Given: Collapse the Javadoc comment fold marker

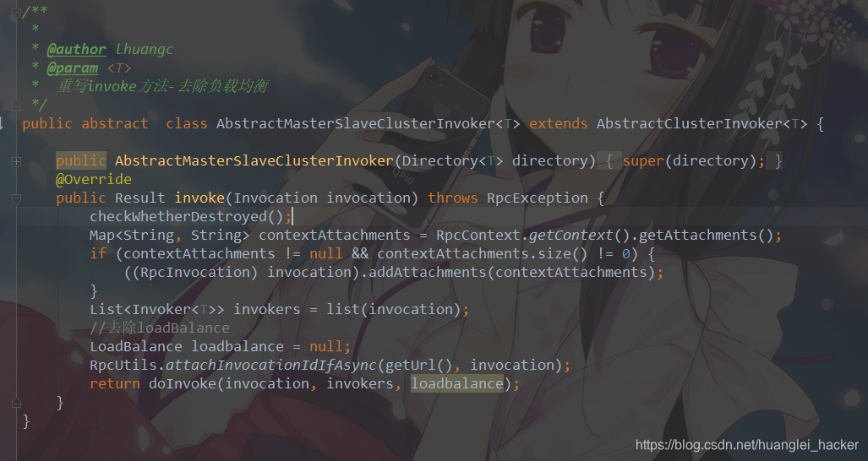Looking at the screenshot, I should [x=16, y=12].
